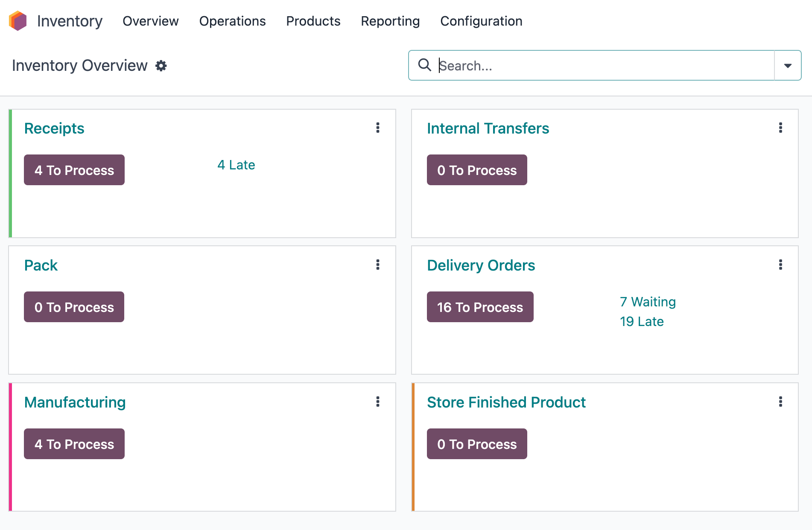Open the Inventory Overview settings gear

[x=161, y=66]
